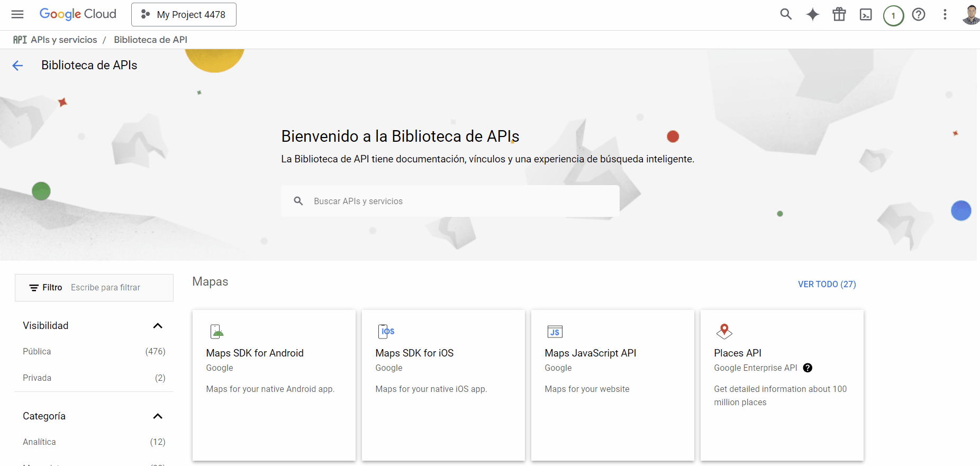Image resolution: width=980 pixels, height=466 pixels.
Task: Open the My Project 4478 project selector
Action: [x=184, y=15]
